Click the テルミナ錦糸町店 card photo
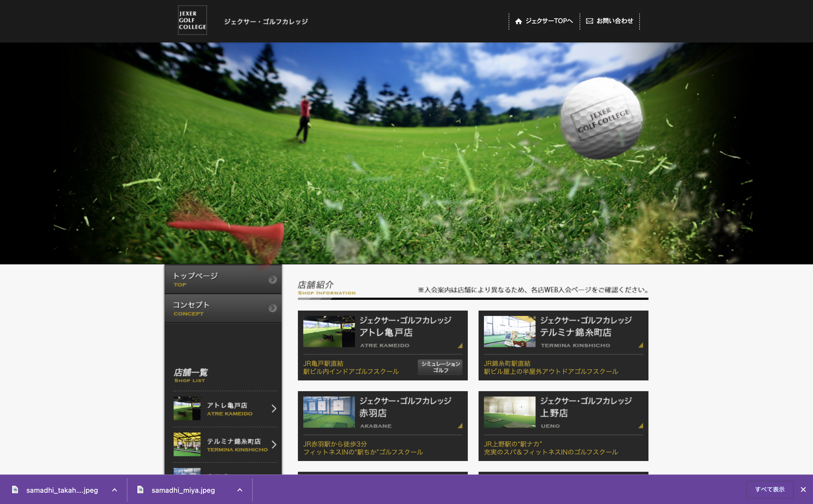 [x=509, y=332]
